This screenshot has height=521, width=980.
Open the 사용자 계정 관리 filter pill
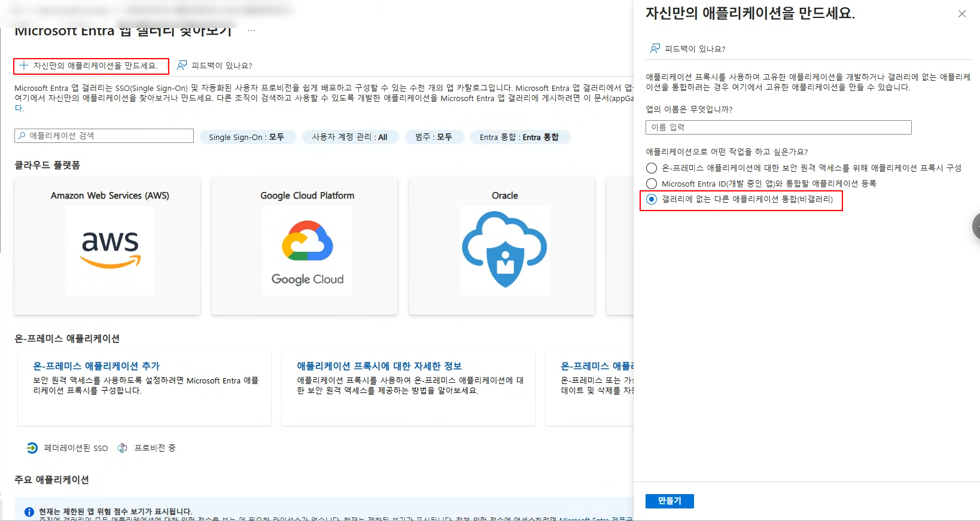point(350,137)
